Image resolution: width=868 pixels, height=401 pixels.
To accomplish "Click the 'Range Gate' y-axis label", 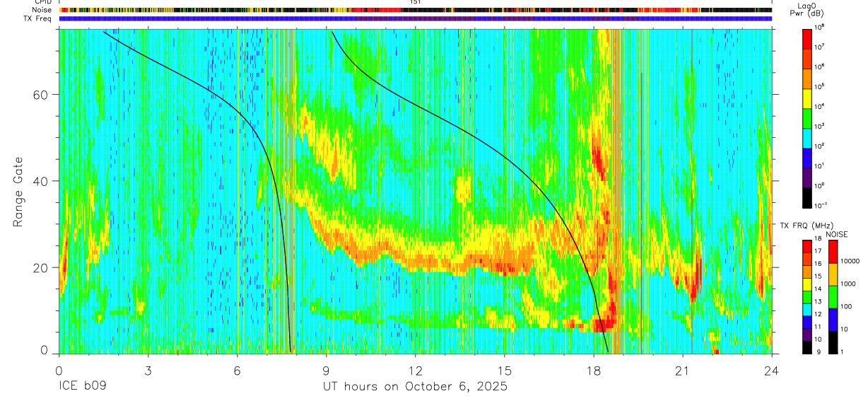I will 19,192.
